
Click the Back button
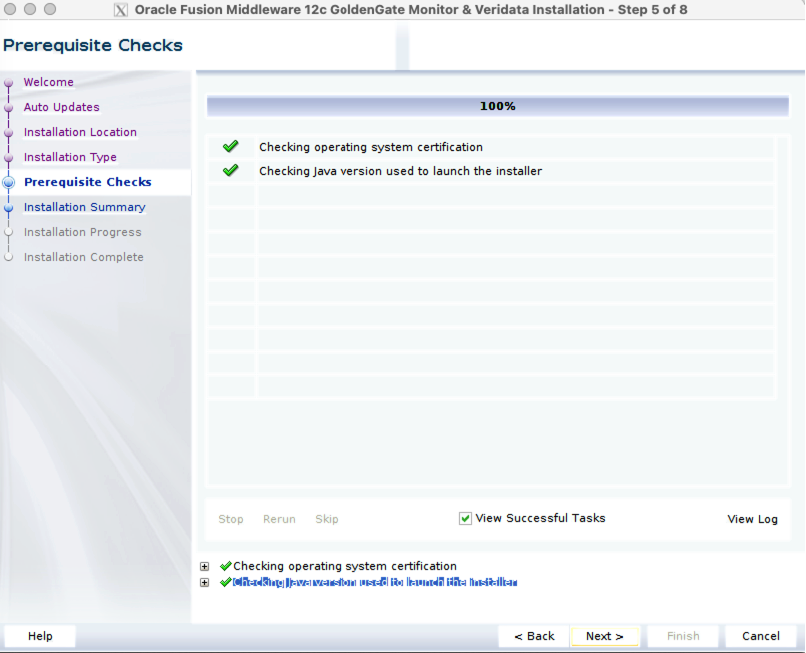coord(534,636)
